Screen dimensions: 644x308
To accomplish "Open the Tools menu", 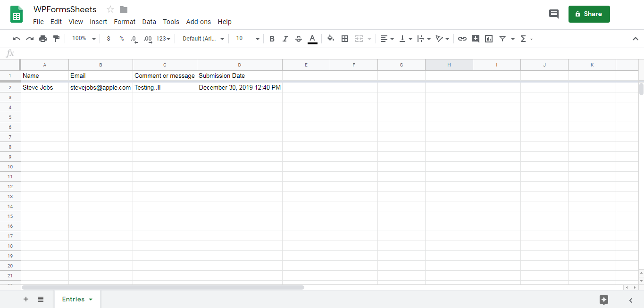I will (x=171, y=22).
